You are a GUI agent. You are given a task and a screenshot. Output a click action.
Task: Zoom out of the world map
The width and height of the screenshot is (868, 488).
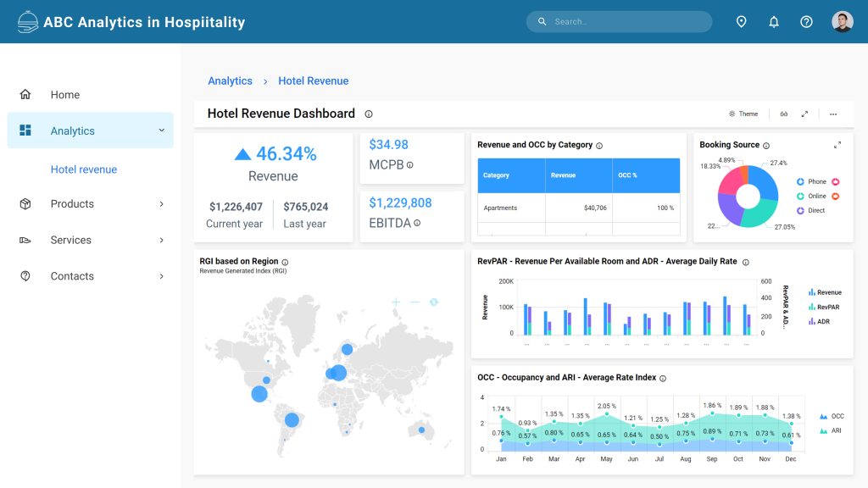415,302
